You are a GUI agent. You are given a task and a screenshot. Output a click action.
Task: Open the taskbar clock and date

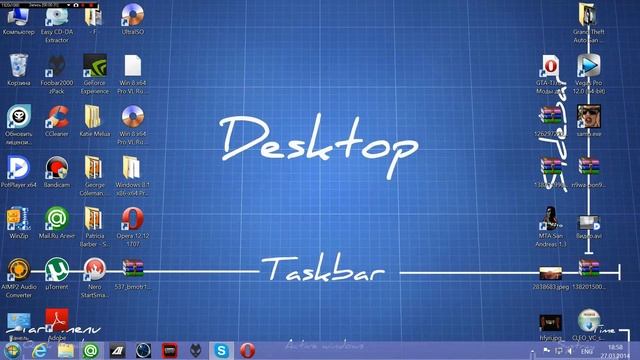pos(615,351)
